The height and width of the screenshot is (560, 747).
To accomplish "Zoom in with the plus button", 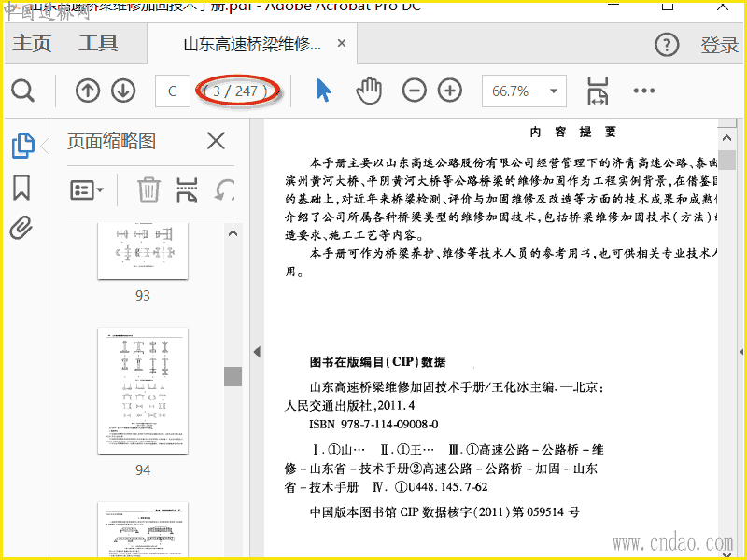I will pyautogui.click(x=450, y=91).
